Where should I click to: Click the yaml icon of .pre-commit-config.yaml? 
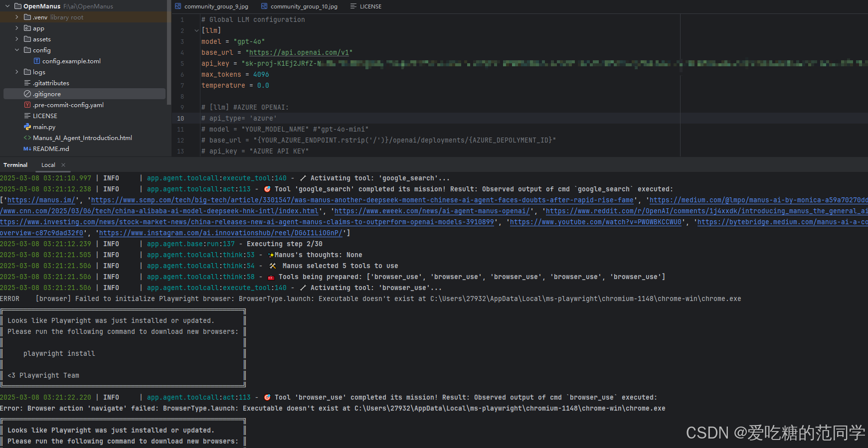[x=27, y=105]
